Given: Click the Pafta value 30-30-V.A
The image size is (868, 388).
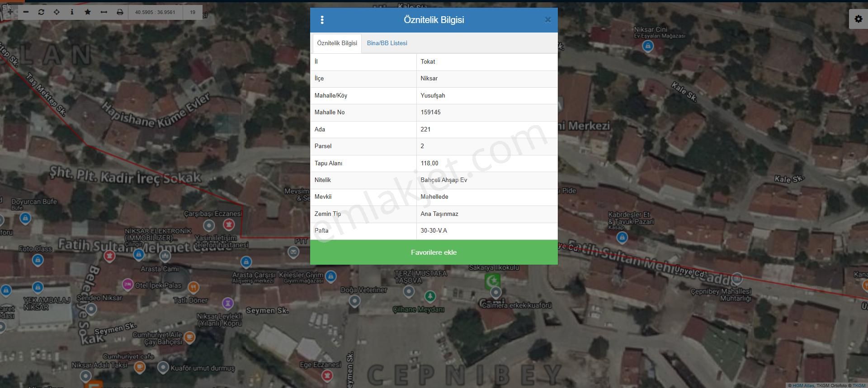Looking at the screenshot, I should (434, 230).
